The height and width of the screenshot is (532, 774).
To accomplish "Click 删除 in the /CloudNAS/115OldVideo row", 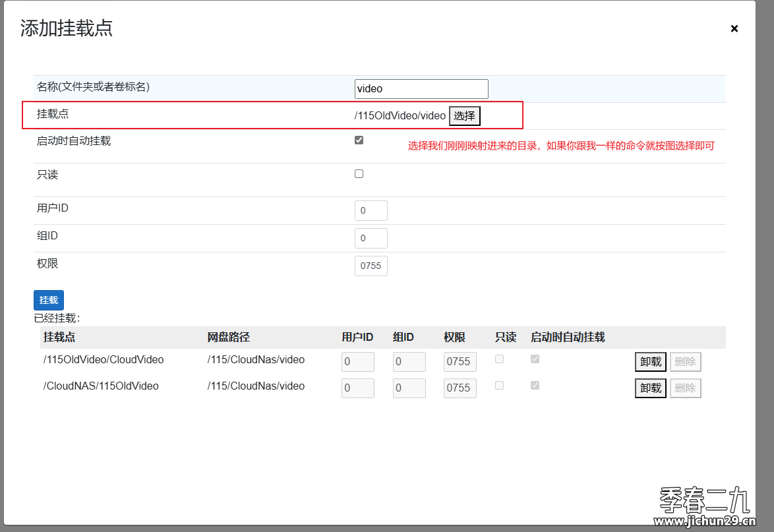I will pyautogui.click(x=685, y=388).
